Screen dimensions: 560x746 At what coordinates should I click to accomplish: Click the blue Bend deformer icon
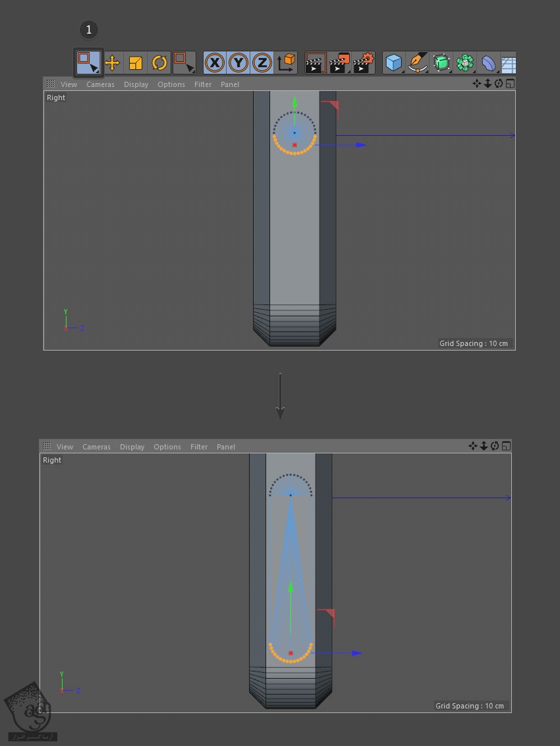pos(488,63)
